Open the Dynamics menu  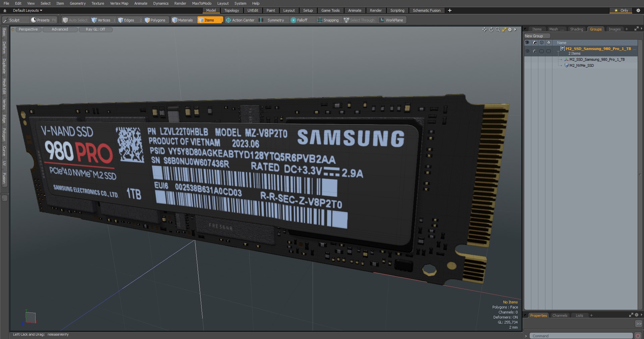pos(161,3)
